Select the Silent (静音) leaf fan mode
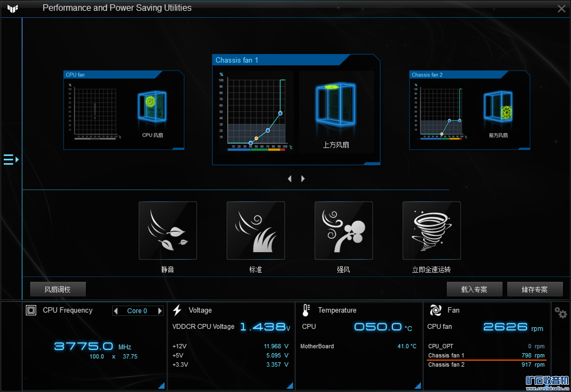Image resolution: width=571 pixels, height=392 pixels. [x=168, y=230]
